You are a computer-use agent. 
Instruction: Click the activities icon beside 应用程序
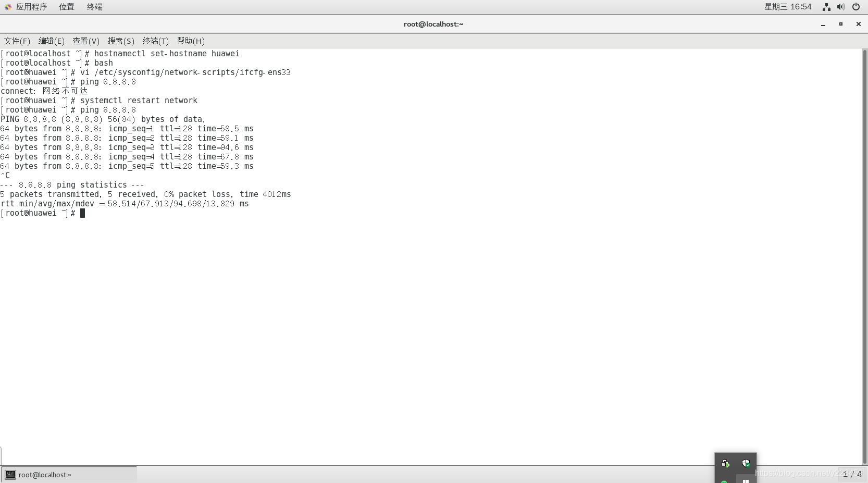click(8, 7)
